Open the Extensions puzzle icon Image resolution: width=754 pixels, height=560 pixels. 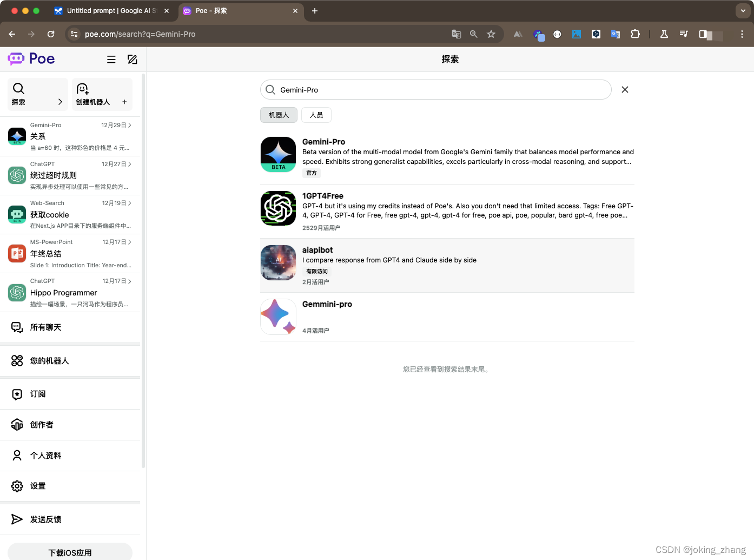(635, 34)
